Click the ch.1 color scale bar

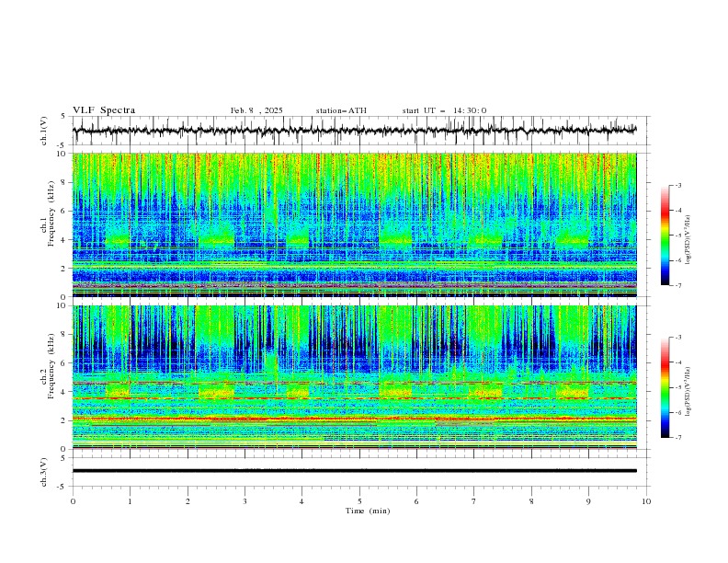665,236
